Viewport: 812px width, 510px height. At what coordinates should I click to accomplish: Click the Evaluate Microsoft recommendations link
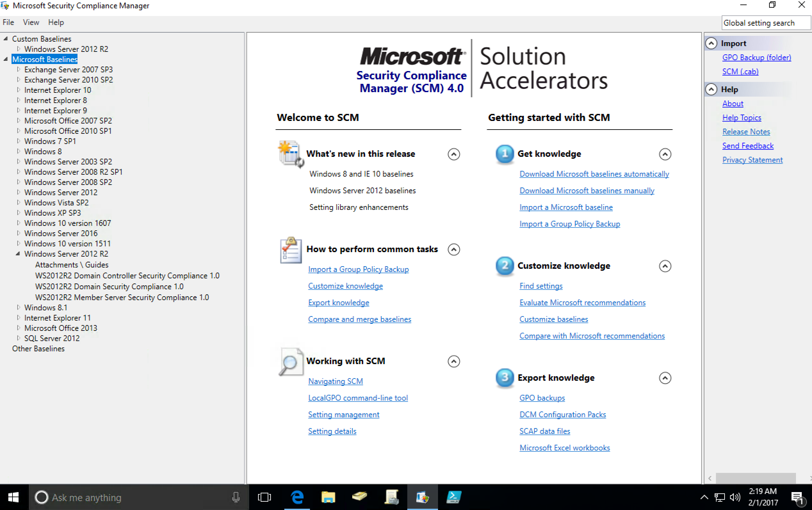(582, 302)
